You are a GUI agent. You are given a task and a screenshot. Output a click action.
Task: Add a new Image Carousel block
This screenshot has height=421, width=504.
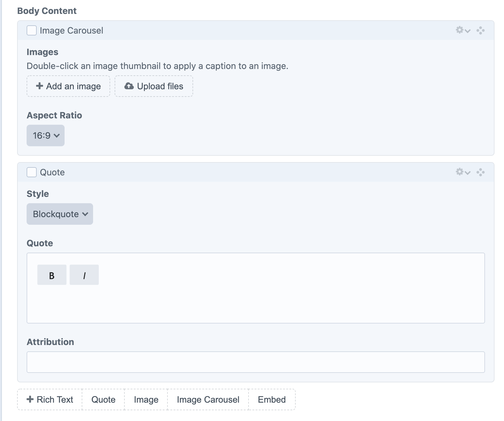click(x=208, y=399)
